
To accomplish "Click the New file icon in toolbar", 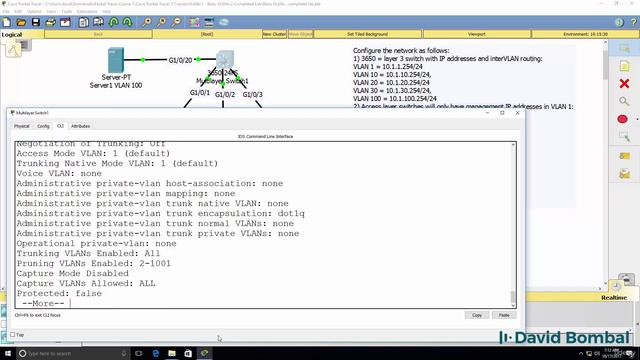I will [7, 22].
